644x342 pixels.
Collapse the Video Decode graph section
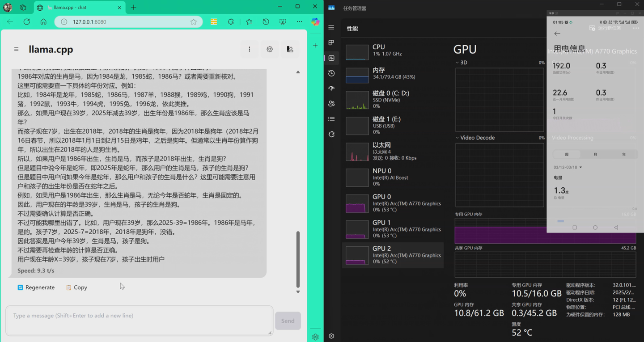click(457, 137)
